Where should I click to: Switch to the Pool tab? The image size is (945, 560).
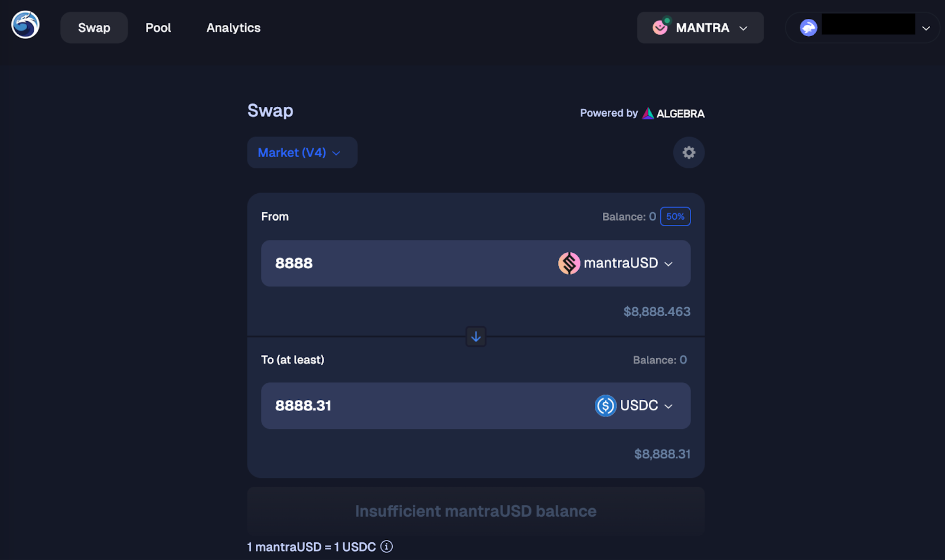pyautogui.click(x=158, y=28)
